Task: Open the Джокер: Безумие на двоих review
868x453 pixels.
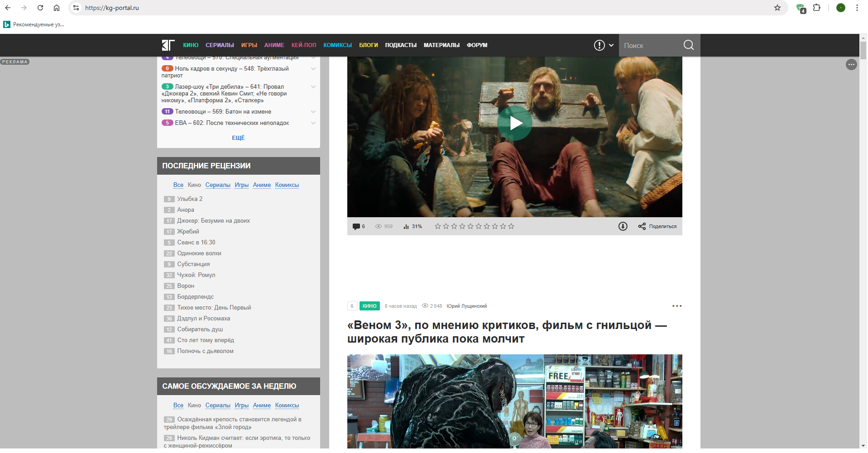Action: click(213, 221)
